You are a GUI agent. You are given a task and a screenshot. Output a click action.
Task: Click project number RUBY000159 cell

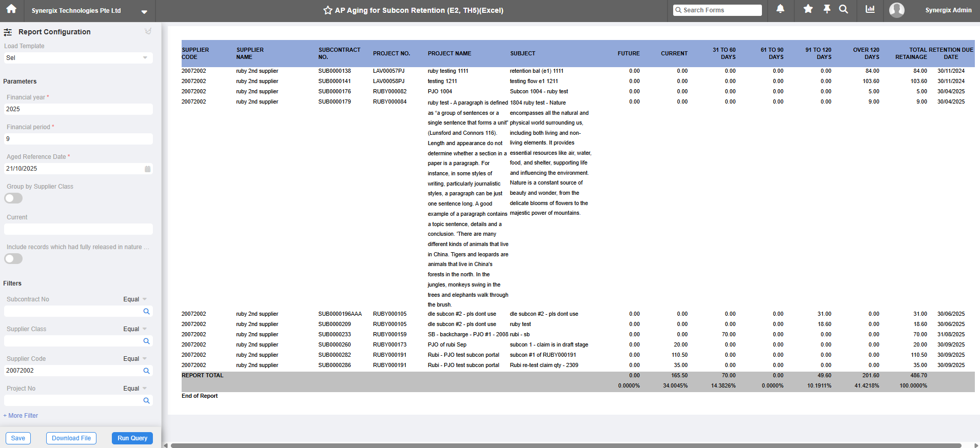click(x=389, y=335)
